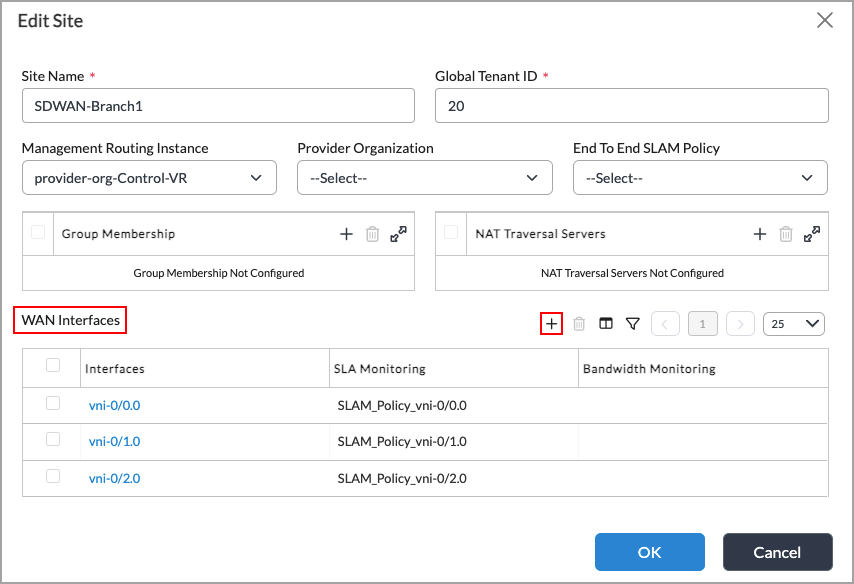Screen dimensions: 854x584
Task: Check the vni-0/2.0 interface row checkbox
Action: (x=53, y=476)
